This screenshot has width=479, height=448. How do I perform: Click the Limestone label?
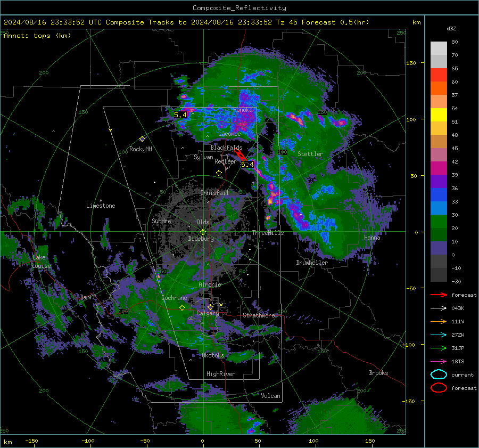101,206
